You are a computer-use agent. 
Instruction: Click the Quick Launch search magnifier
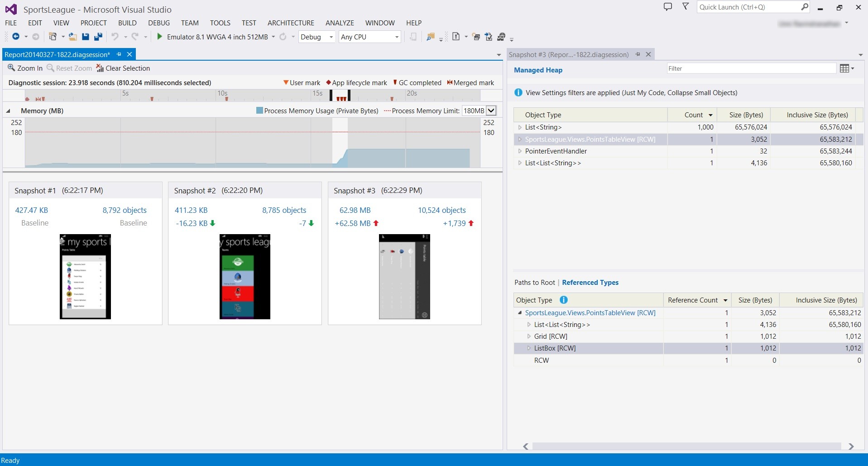(804, 7)
